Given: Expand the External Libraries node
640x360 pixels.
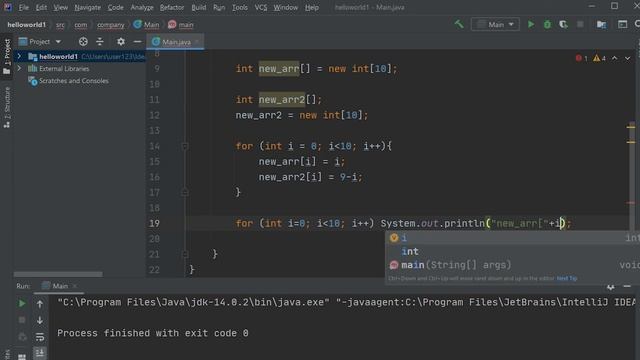Looking at the screenshot, I should click(x=19, y=69).
